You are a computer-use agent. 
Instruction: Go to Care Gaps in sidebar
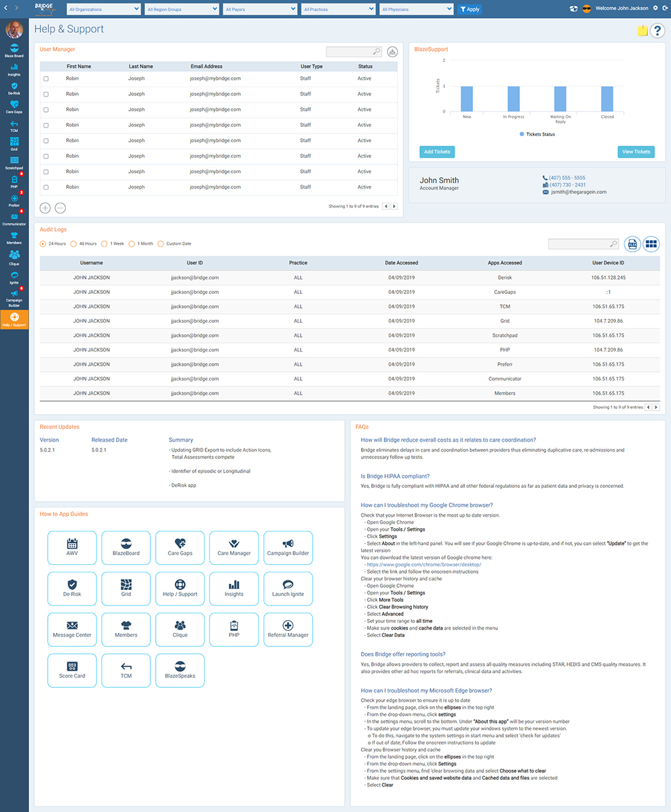tap(14, 107)
